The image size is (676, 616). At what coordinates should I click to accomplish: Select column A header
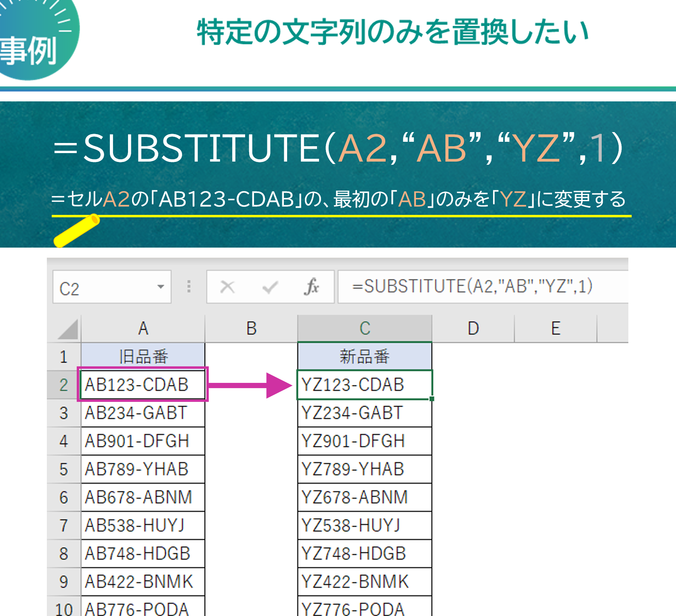pyautogui.click(x=143, y=328)
